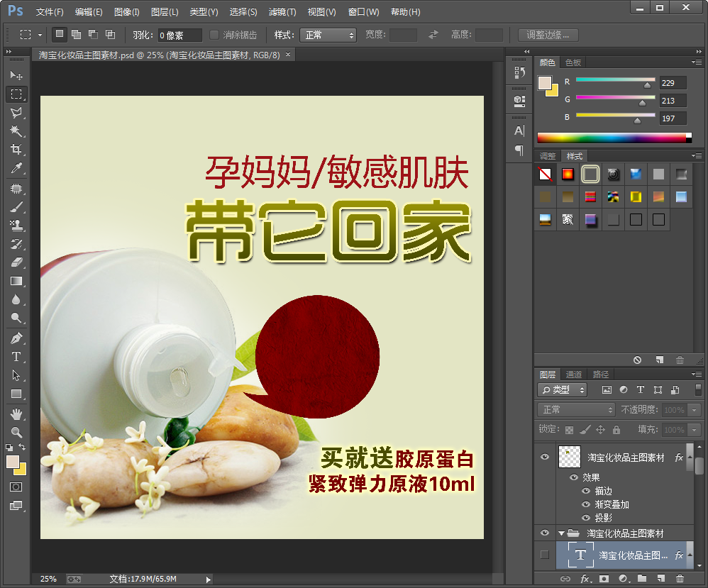Click delete layer trash icon
Viewport: 708px width, 588px height.
point(680,579)
